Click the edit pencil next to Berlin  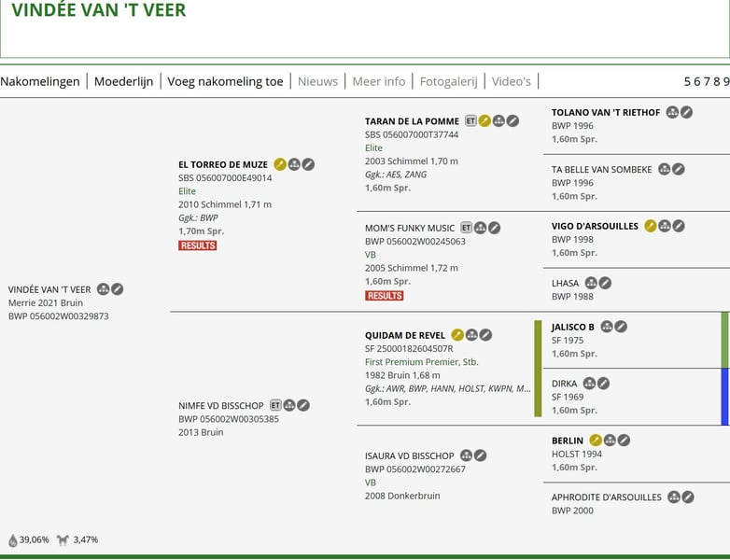coord(624,441)
